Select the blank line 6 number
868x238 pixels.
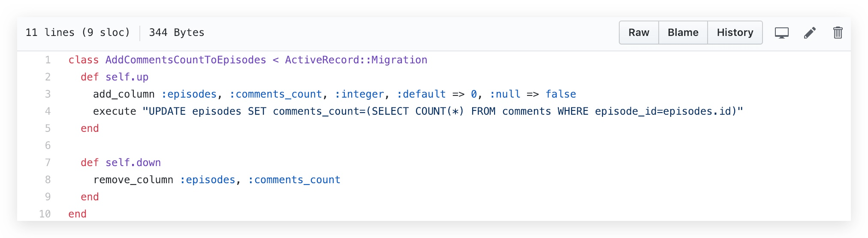coord(48,146)
